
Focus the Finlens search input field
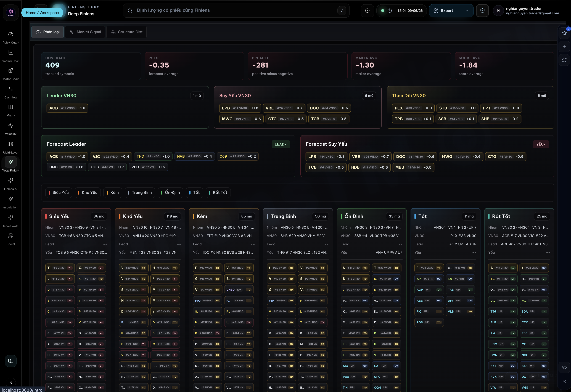pyautogui.click(x=236, y=10)
